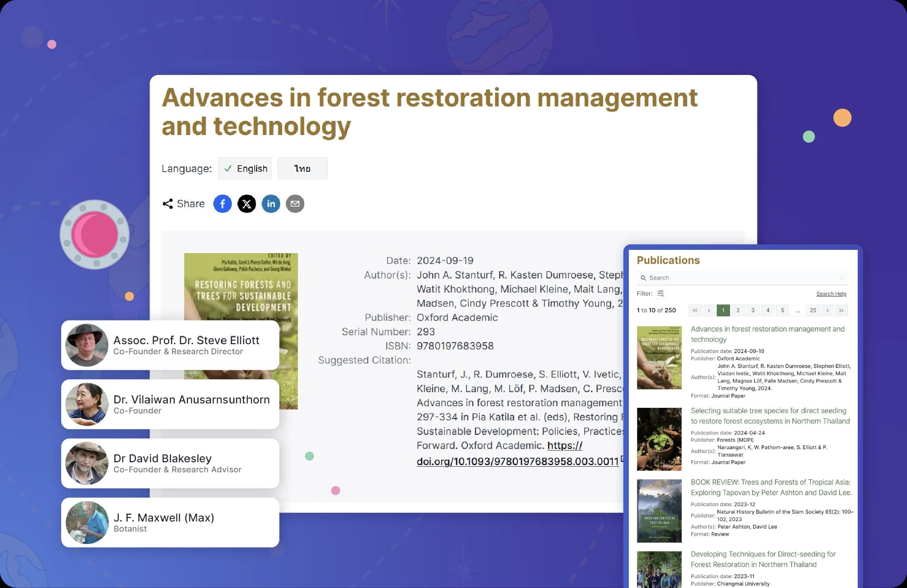Jump to last page with double arrow

(841, 310)
